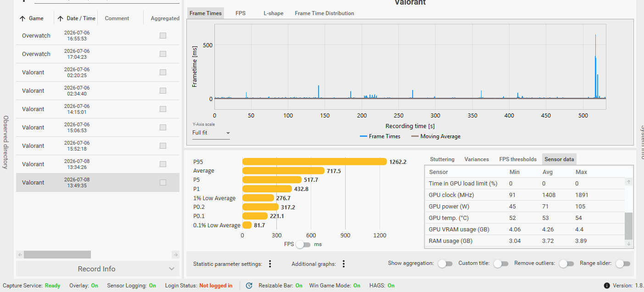Enable Custom title switch

501,264
